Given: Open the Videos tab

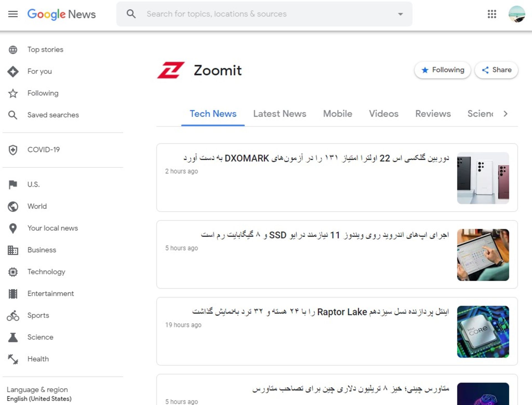Looking at the screenshot, I should point(383,114).
